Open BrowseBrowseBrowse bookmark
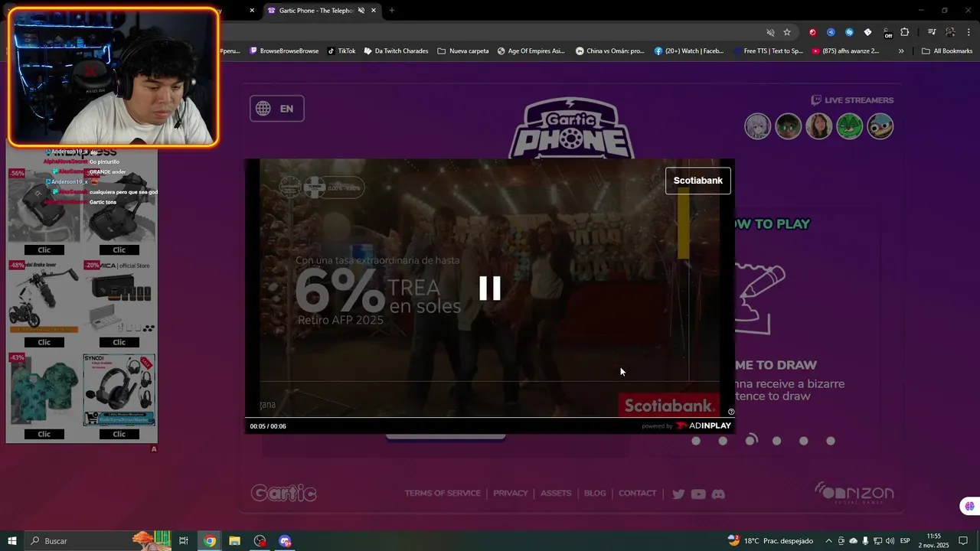 pos(284,51)
